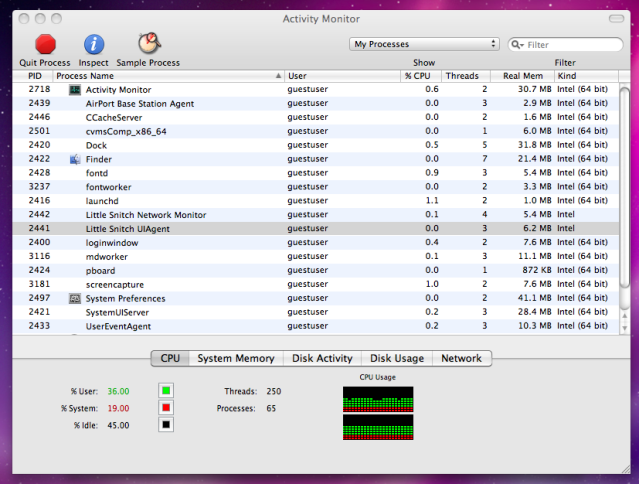Switch to the System Memory tab
The width and height of the screenshot is (639, 484).
click(236, 359)
